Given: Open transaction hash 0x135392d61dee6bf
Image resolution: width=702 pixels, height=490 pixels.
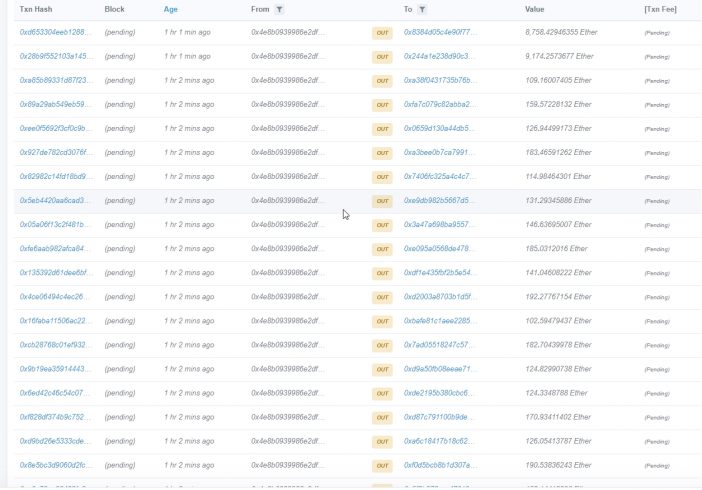Looking at the screenshot, I should point(56,273).
